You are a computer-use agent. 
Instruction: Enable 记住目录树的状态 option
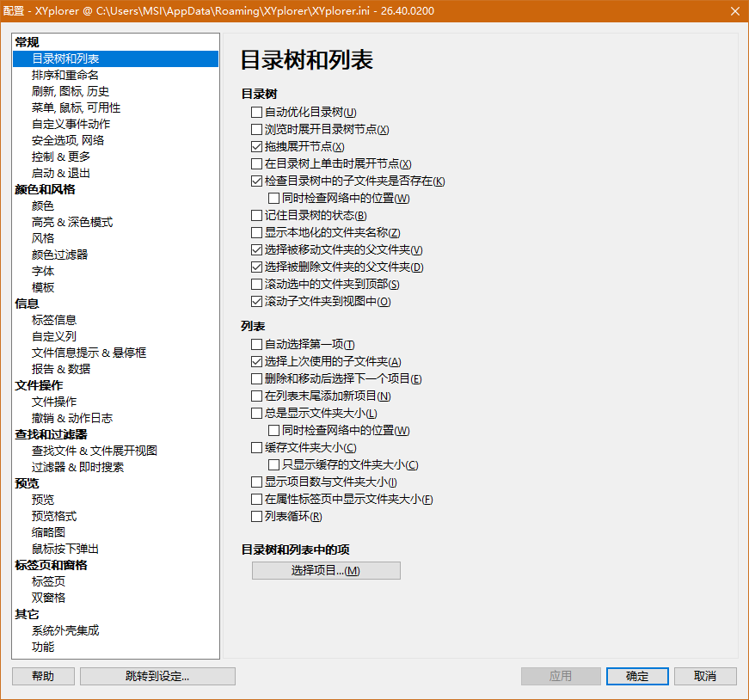255,215
